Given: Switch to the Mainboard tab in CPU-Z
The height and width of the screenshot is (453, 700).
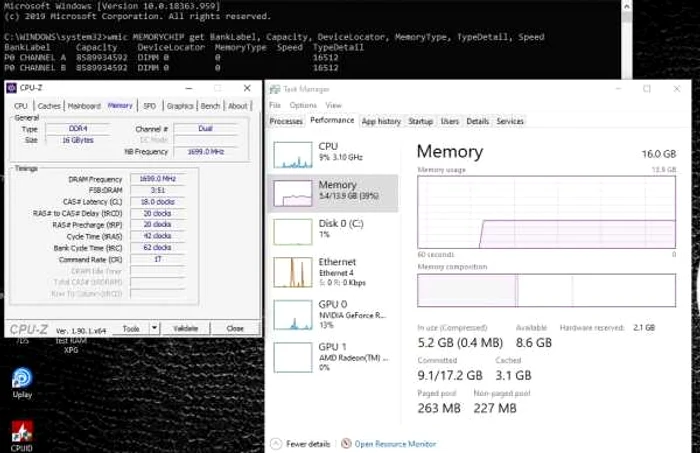Looking at the screenshot, I should [x=84, y=106].
